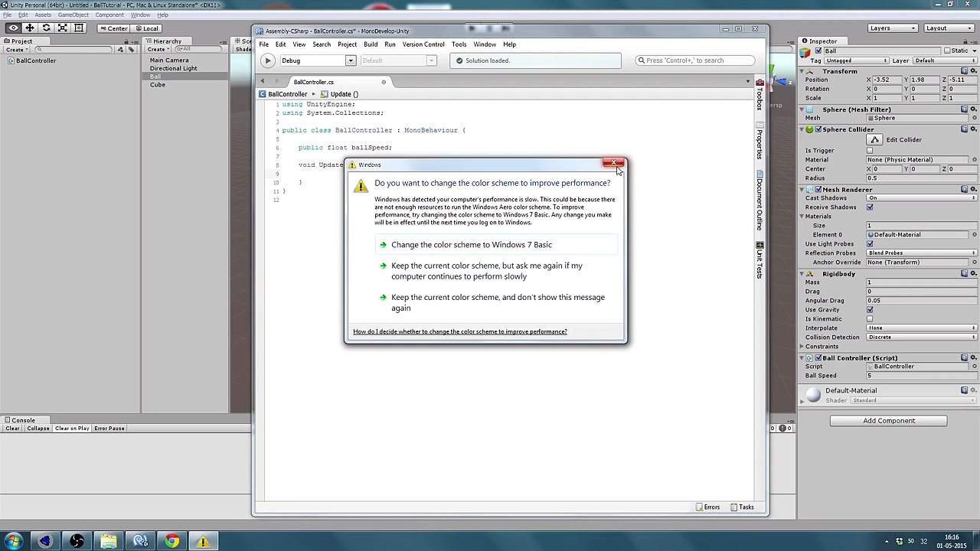Select Cube in the Hierarchy
980x551 pixels.
[158, 85]
